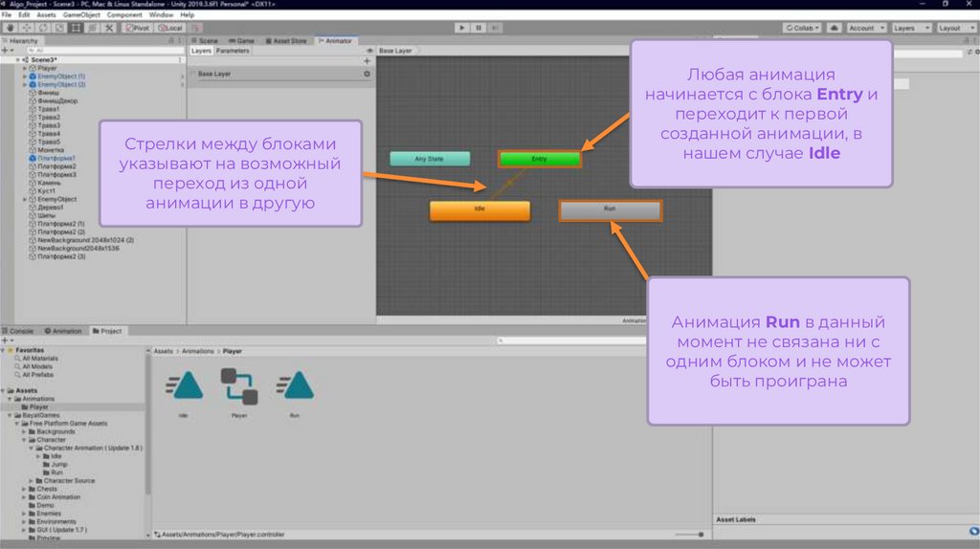Add a new animator layer with plus icon
The width and height of the screenshot is (980, 549).
tap(367, 61)
